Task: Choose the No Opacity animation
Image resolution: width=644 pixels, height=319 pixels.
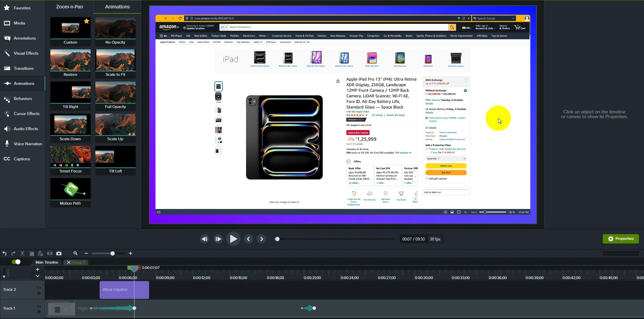Action: click(x=115, y=31)
